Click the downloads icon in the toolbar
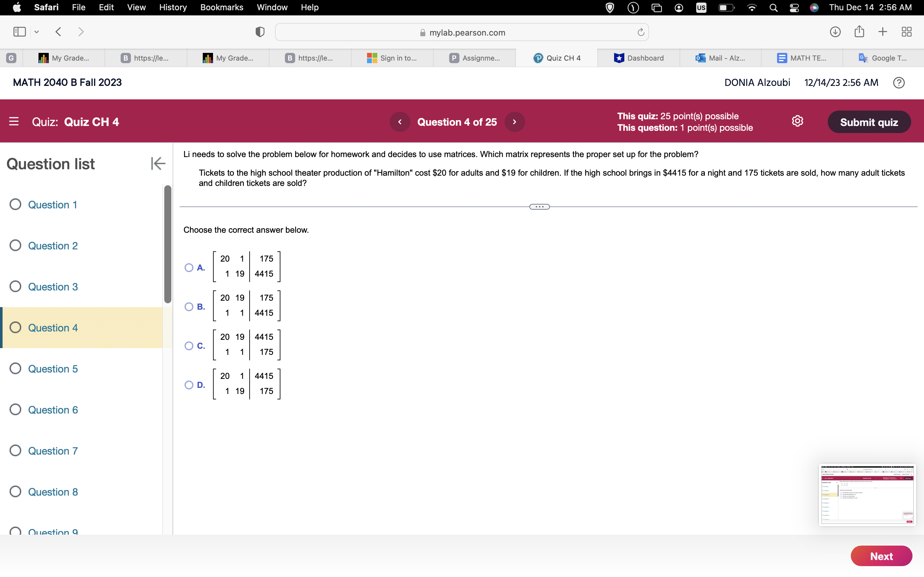The width and height of the screenshot is (924, 577). point(835,32)
